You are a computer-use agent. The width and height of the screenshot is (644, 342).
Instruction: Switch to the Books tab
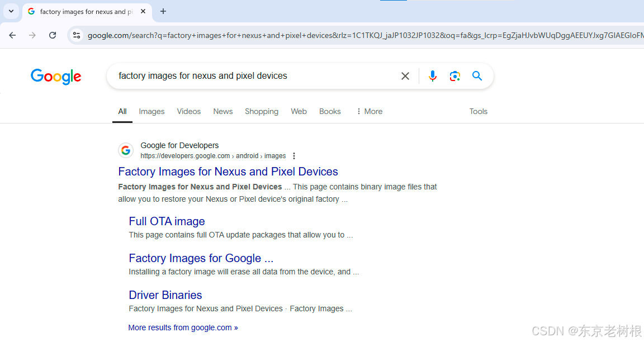click(x=330, y=112)
